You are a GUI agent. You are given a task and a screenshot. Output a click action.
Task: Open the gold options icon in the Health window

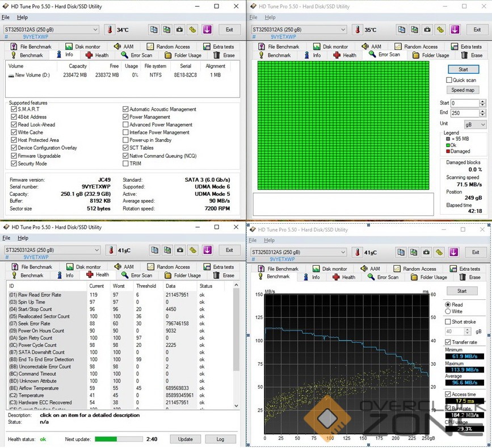(x=193, y=250)
